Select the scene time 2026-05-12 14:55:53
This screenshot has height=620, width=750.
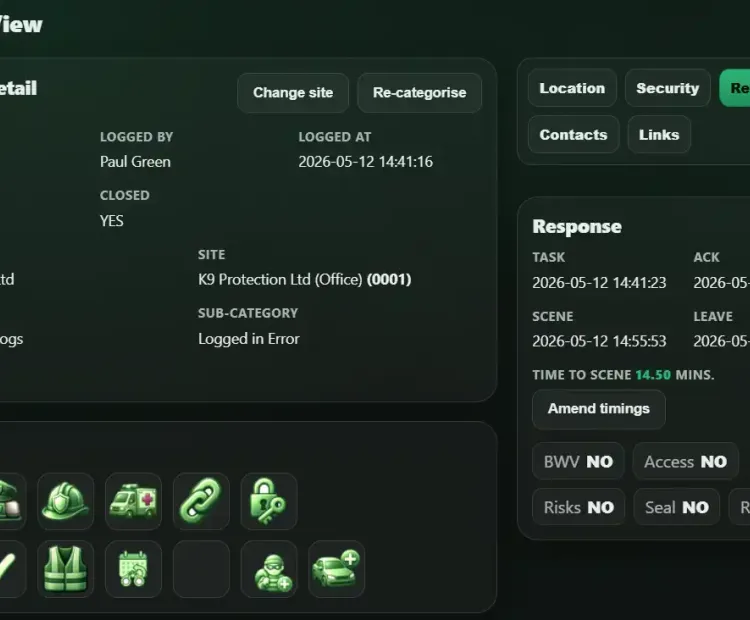599,341
